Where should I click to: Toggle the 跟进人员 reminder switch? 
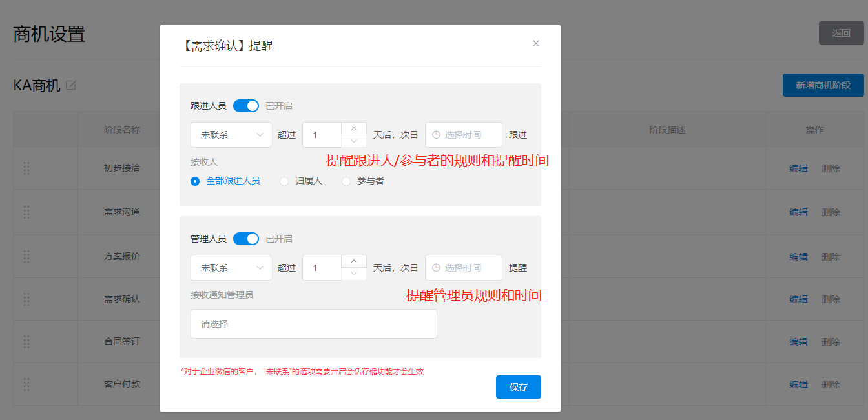click(x=245, y=106)
